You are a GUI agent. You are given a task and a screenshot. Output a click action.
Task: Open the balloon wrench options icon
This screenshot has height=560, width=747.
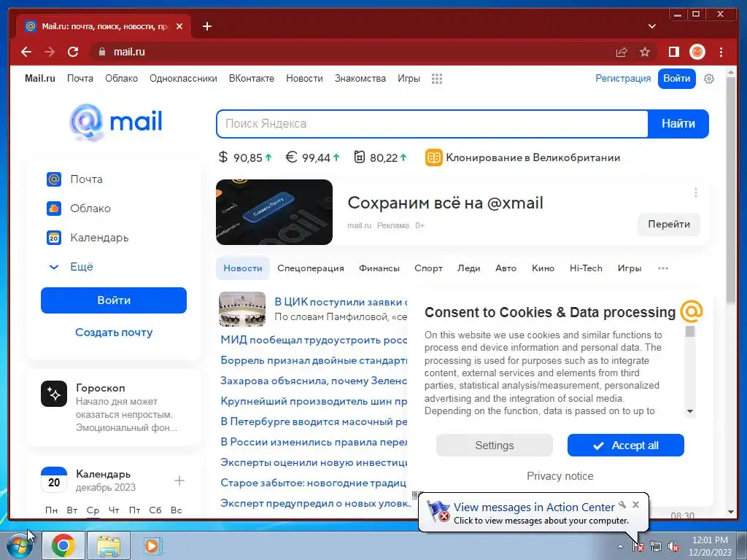(622, 505)
